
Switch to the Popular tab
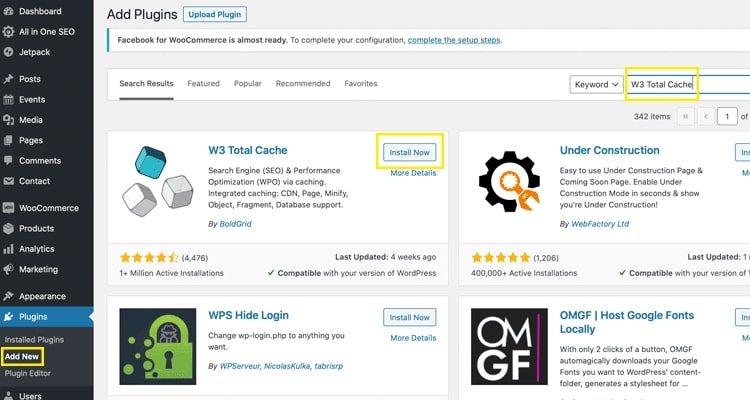[248, 83]
